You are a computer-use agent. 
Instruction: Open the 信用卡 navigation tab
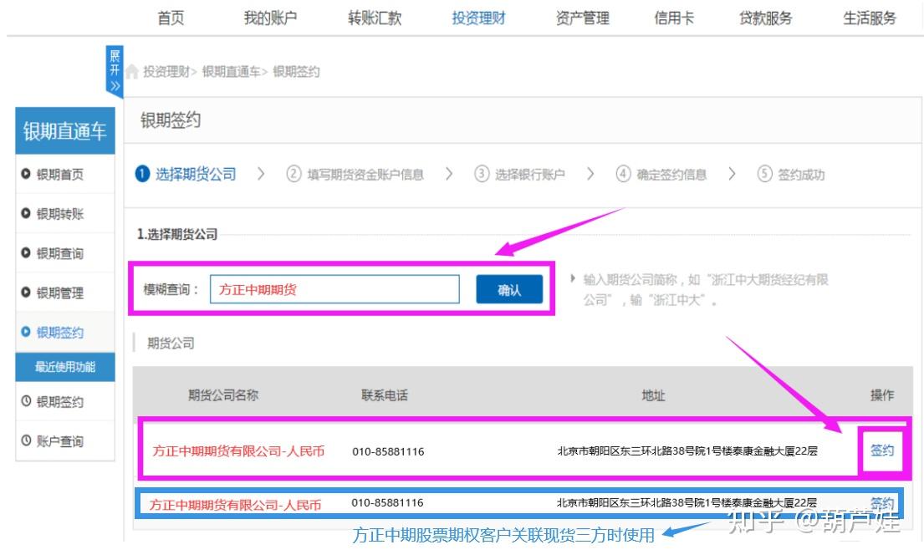click(674, 18)
